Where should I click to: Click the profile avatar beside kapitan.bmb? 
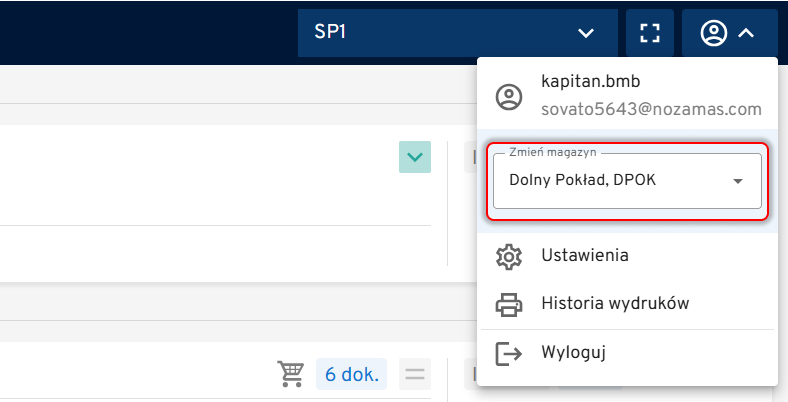coord(509,96)
